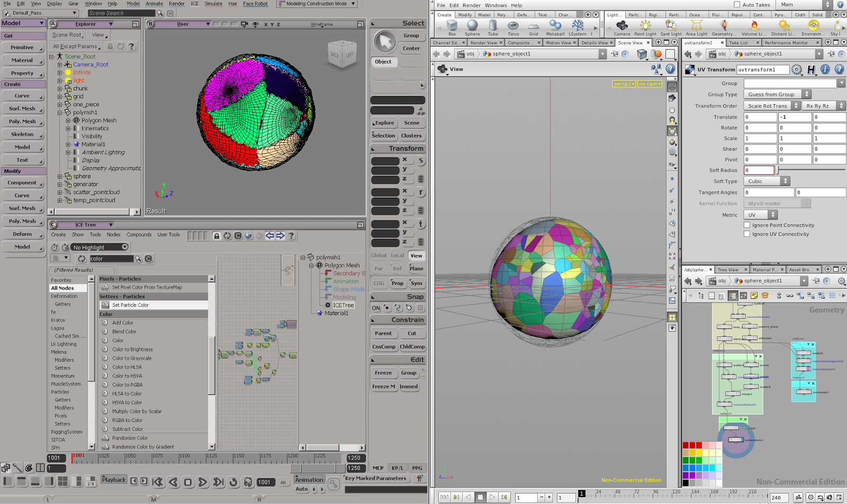
Task: Click Freeze button in Edit panel
Action: click(x=383, y=373)
